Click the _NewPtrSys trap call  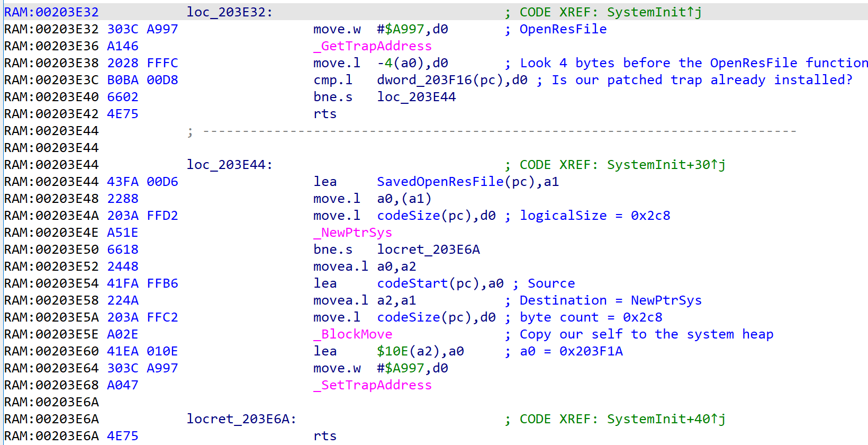[352, 233]
